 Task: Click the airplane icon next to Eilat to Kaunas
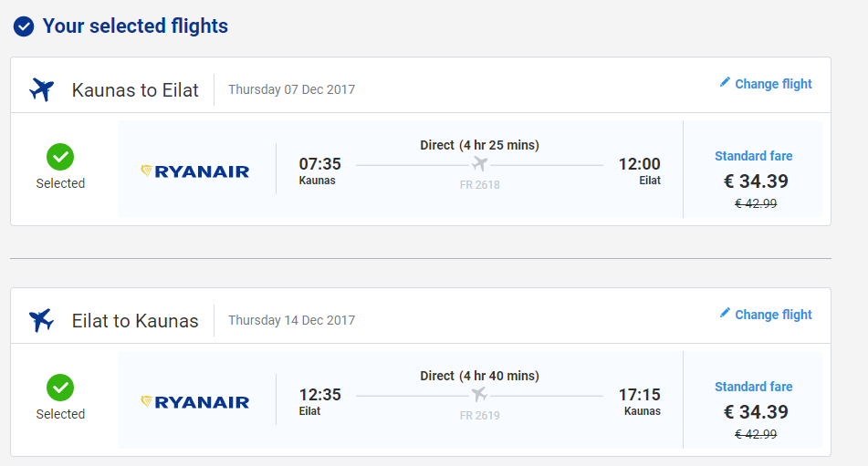tap(42, 320)
